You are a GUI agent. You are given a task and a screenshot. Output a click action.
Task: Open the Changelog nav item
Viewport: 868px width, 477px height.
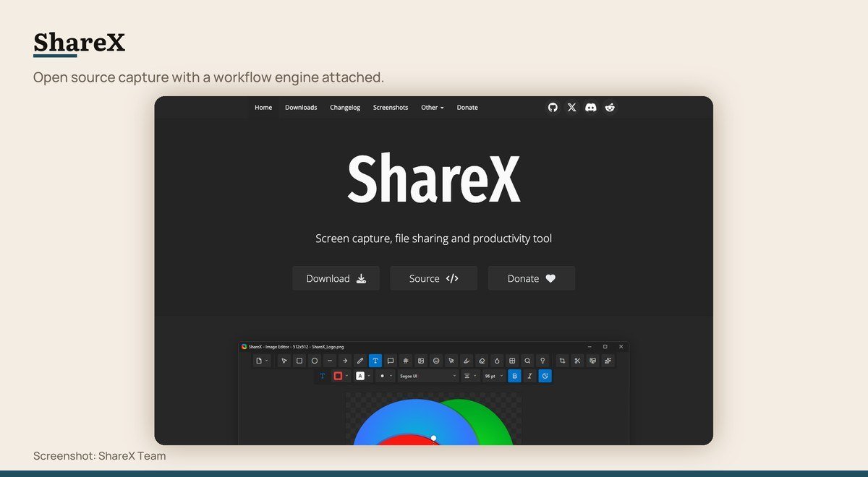tap(345, 107)
